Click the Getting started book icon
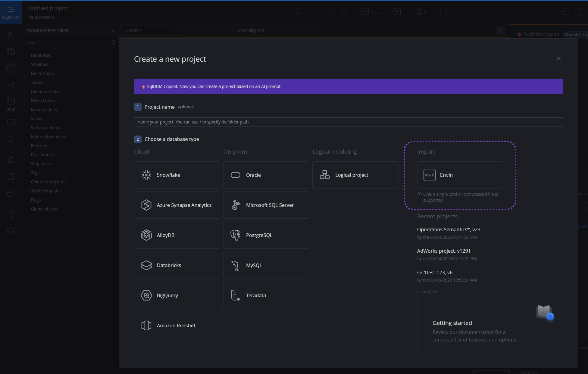Viewport: 588px width, 374px height. (x=544, y=313)
